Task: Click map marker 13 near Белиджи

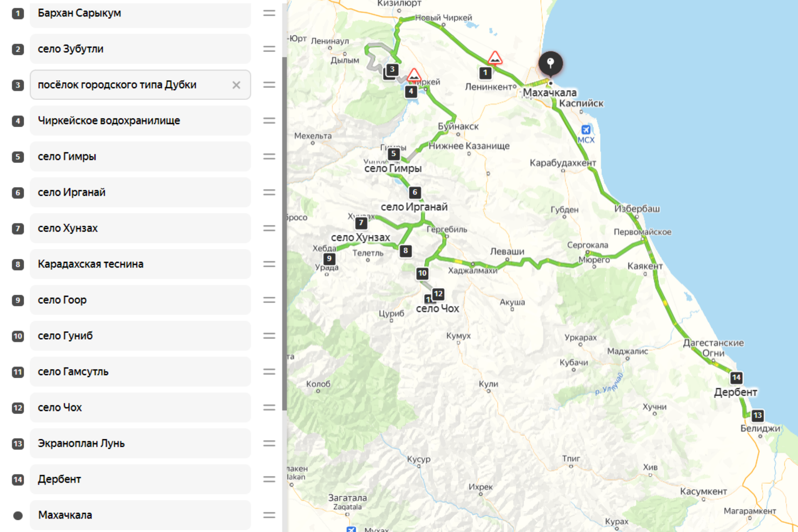Action: (757, 415)
